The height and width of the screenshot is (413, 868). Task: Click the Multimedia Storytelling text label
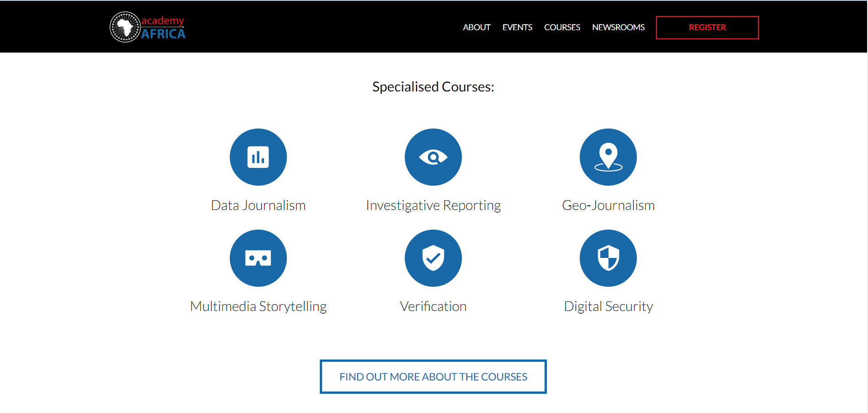[x=258, y=306]
